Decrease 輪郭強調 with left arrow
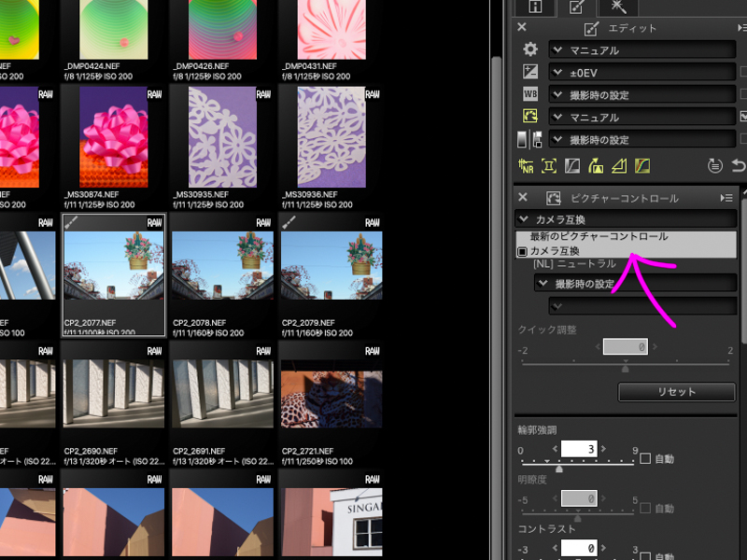 (555, 449)
